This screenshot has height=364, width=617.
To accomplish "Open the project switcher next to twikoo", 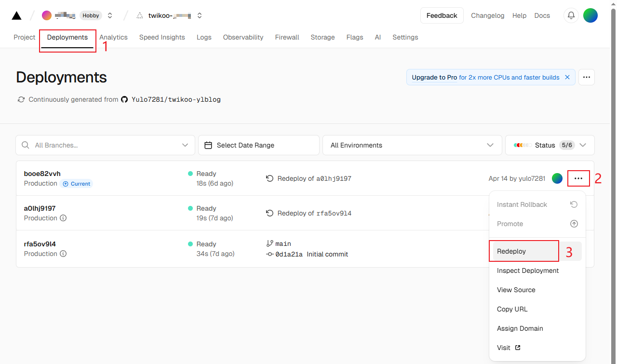I will (x=200, y=15).
